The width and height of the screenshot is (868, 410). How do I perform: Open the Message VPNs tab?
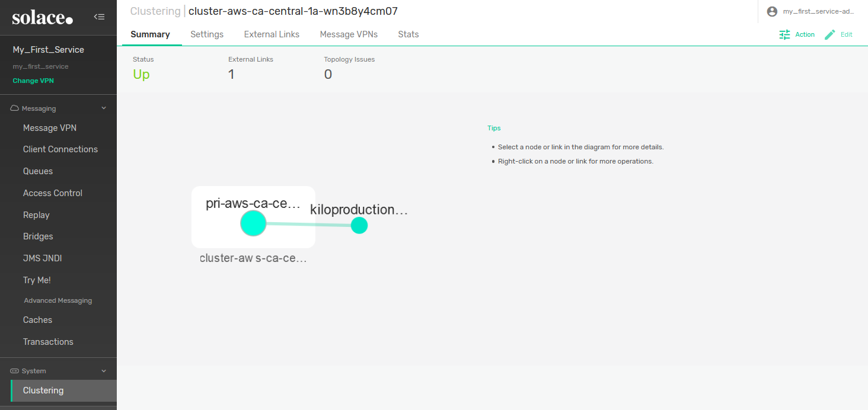[x=349, y=34]
